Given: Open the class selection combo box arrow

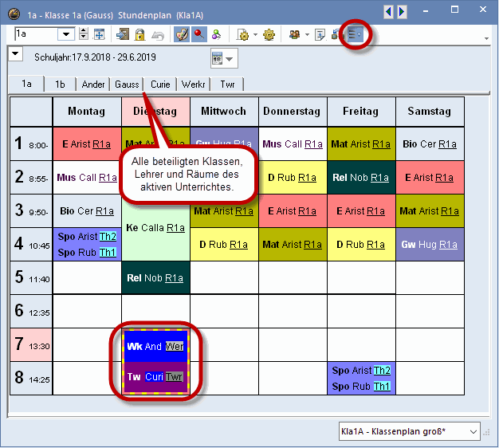Looking at the screenshot, I should pos(66,34).
